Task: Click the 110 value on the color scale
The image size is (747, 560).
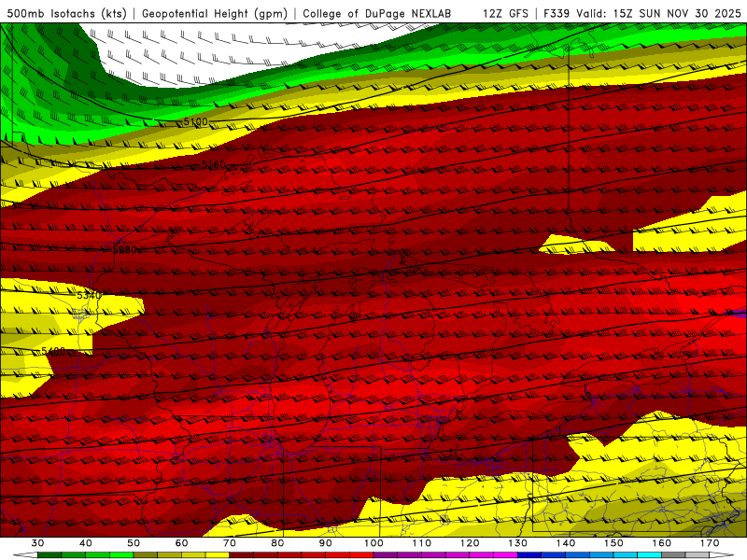Action: [422, 543]
